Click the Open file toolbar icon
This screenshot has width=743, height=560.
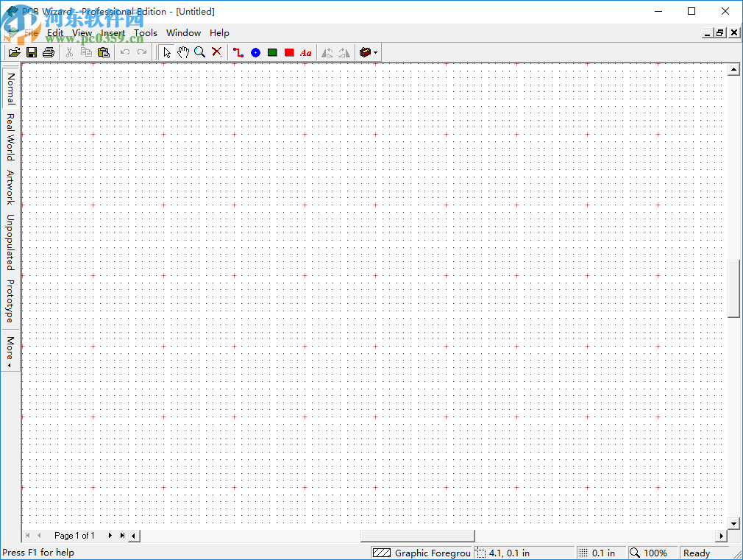coord(14,52)
